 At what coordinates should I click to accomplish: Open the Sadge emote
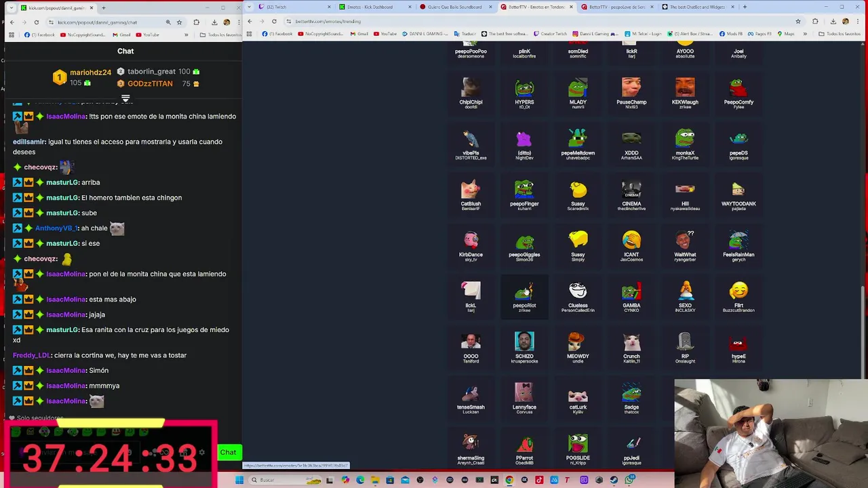pos(631,399)
